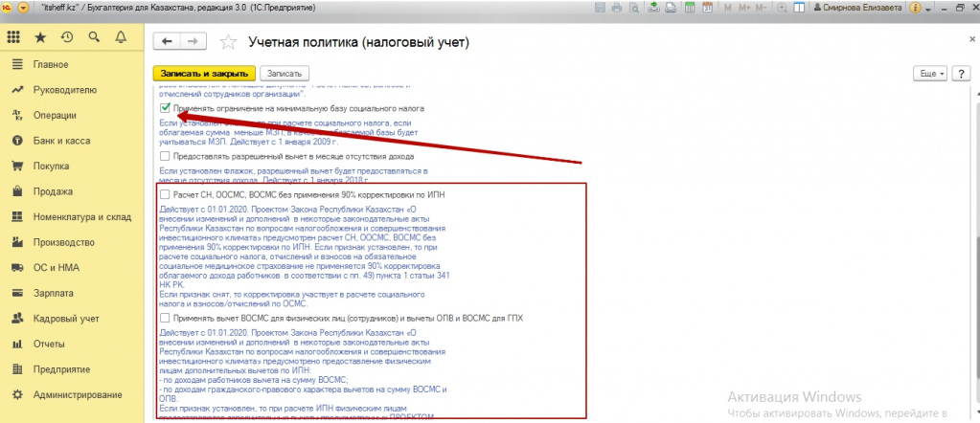Open the History clock icon
980x423 pixels.
pyautogui.click(x=67, y=37)
